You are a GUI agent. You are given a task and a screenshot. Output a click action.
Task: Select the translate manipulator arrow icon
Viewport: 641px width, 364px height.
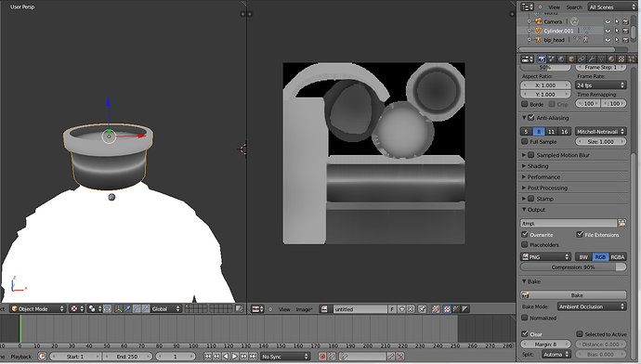127,309
